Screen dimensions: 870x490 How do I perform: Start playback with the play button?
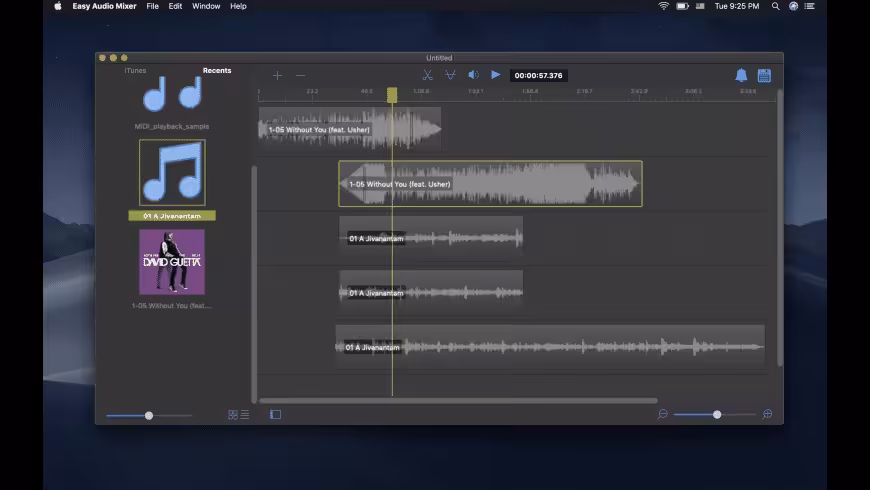pos(495,74)
